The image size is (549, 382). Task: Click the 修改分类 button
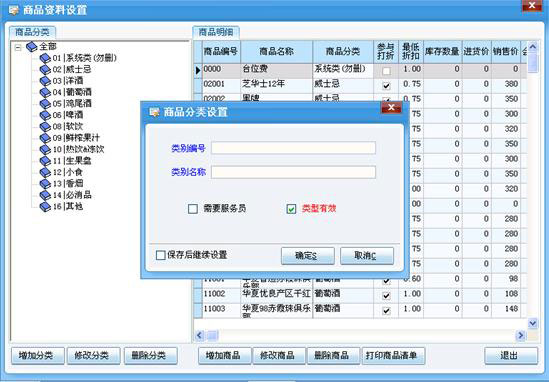tap(93, 356)
